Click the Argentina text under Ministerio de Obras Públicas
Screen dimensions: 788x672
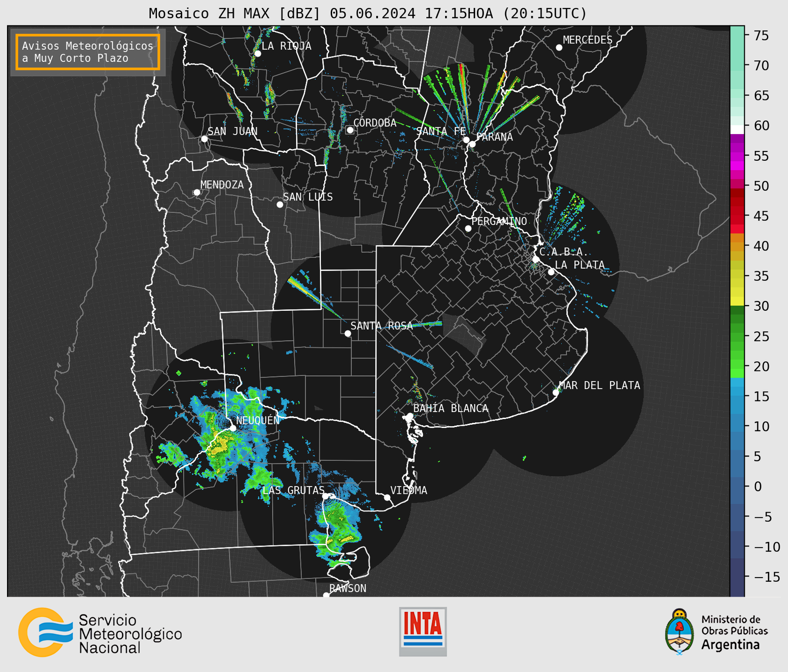click(731, 645)
